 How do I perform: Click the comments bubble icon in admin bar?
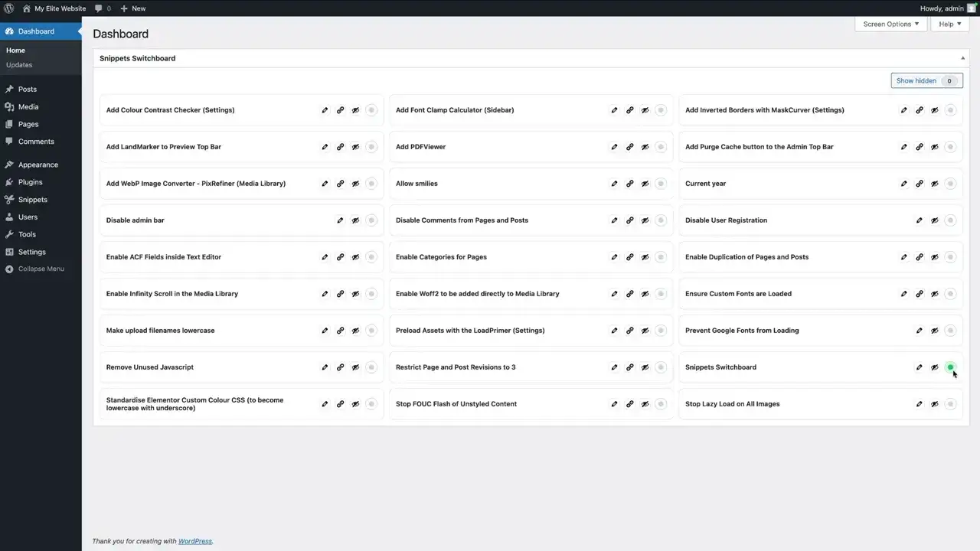[98, 8]
